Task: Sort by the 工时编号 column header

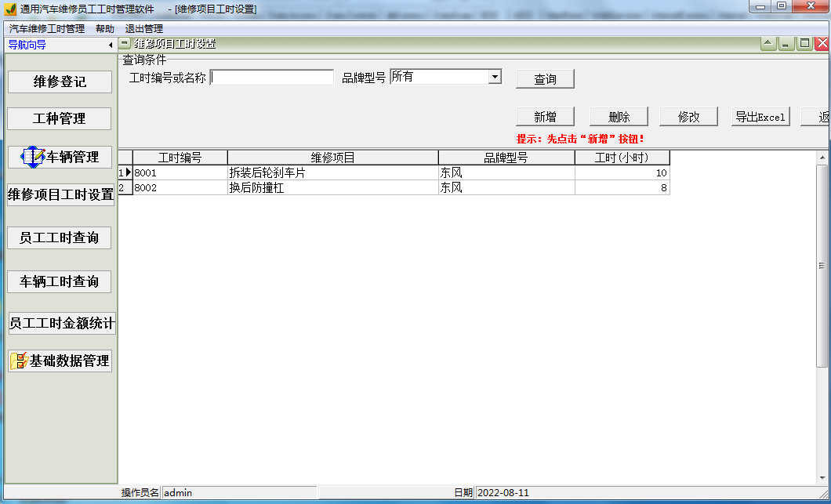Action: coord(180,158)
